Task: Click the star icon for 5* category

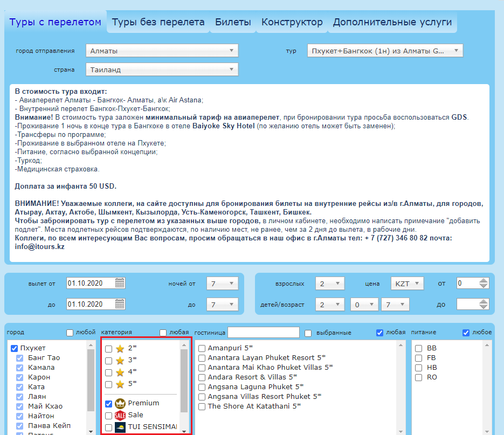Action: 120,384
